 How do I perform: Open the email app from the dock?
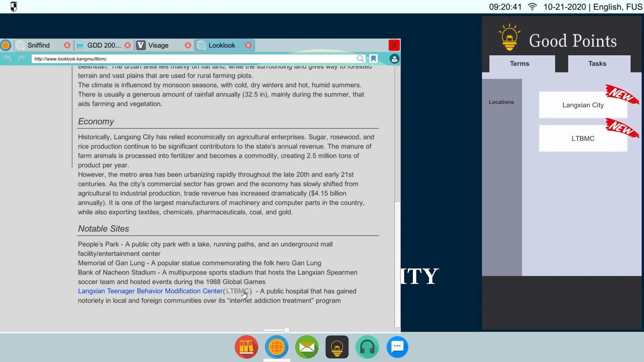(307, 347)
